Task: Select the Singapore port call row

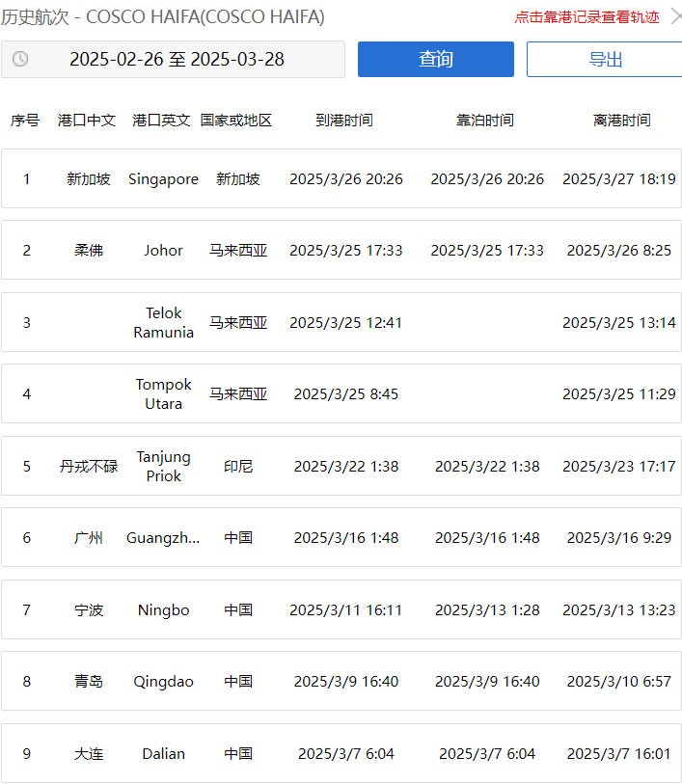Action: [x=341, y=179]
